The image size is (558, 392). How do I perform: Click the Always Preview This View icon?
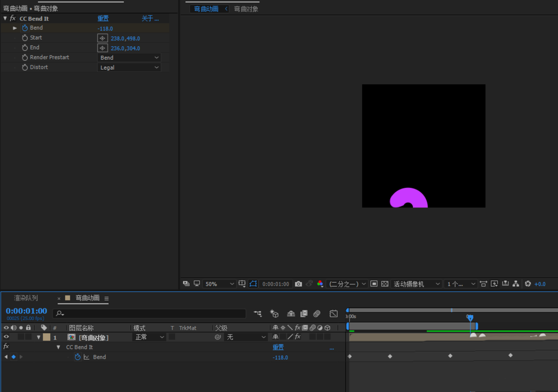pyautogui.click(x=186, y=283)
